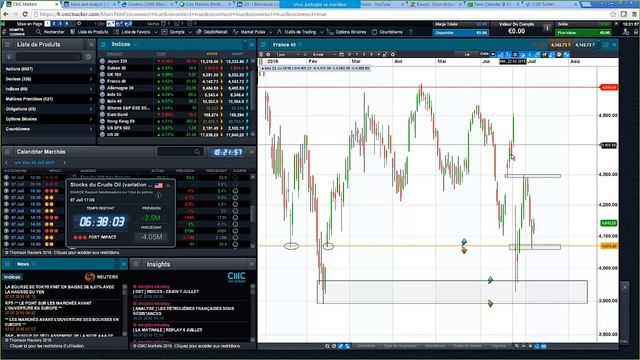Select page layout 1
This screenshot has height=360, width=640.
click(47, 24)
